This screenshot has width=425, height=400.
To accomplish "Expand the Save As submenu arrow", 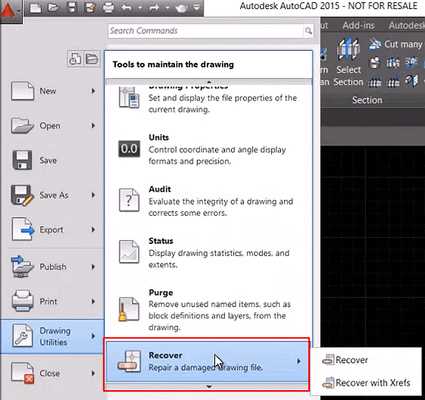I will tap(93, 195).
